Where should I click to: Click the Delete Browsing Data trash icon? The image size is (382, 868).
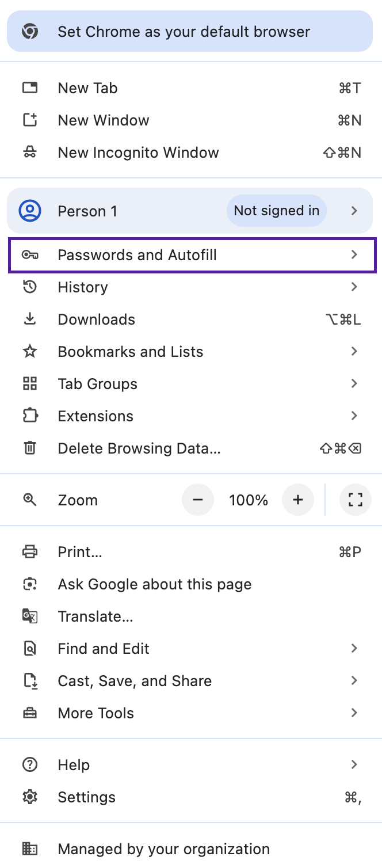point(30,448)
